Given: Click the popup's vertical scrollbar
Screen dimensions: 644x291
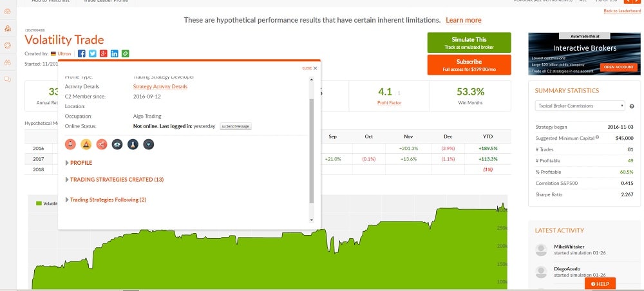Looking at the screenshot, I should click(x=312, y=148).
